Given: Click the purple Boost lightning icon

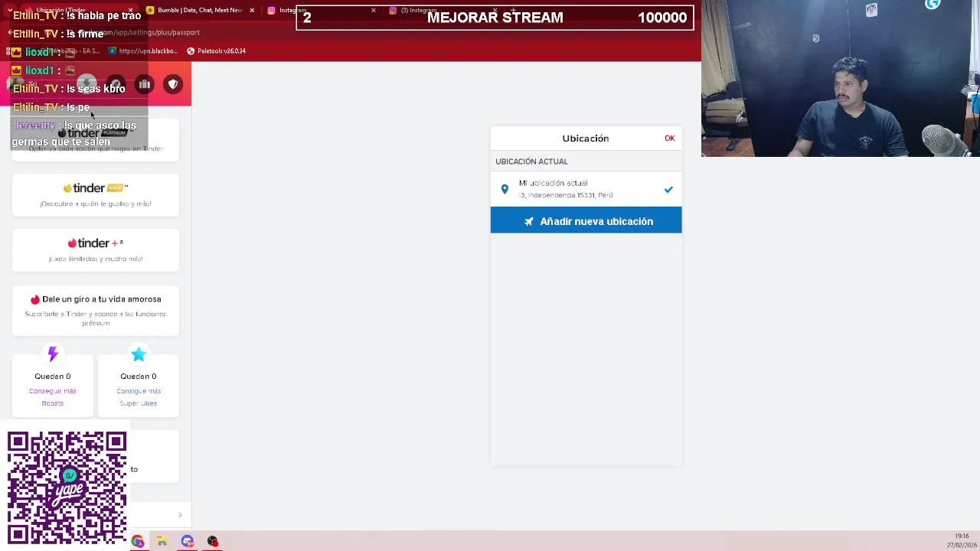Looking at the screenshot, I should point(53,354).
